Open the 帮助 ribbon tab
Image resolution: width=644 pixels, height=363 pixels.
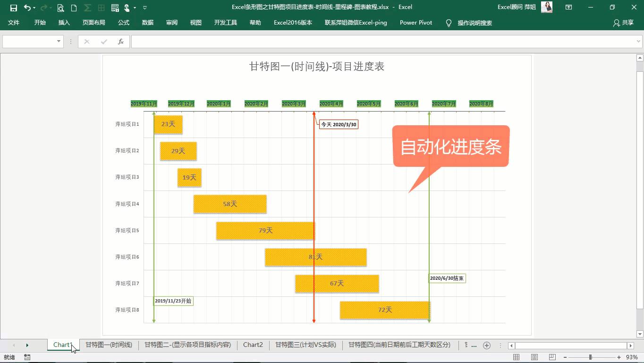[255, 23]
